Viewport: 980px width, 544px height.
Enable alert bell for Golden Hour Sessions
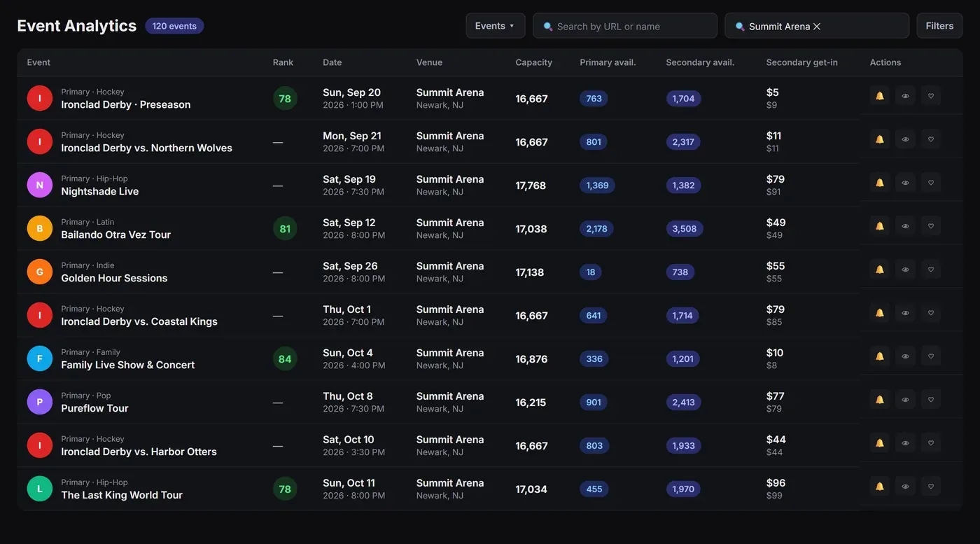click(x=880, y=270)
